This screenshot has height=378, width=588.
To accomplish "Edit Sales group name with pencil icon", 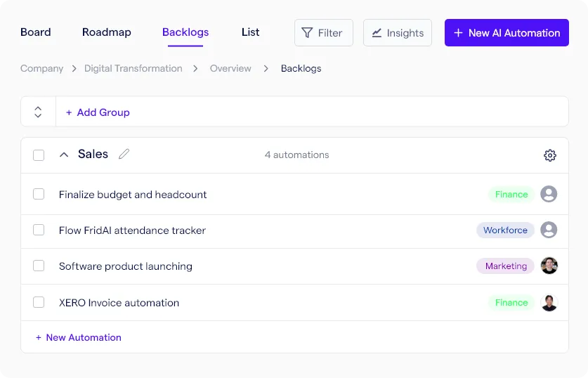I will 124,154.
